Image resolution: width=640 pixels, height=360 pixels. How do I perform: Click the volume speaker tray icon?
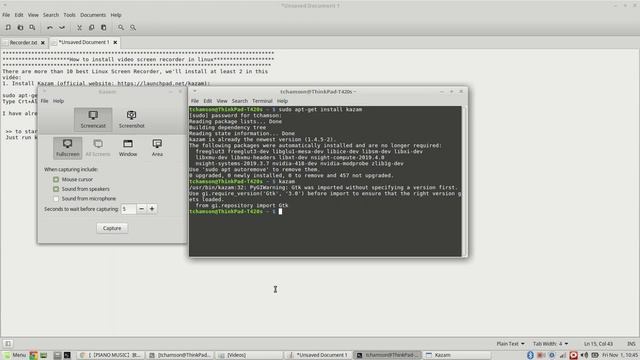click(584, 355)
